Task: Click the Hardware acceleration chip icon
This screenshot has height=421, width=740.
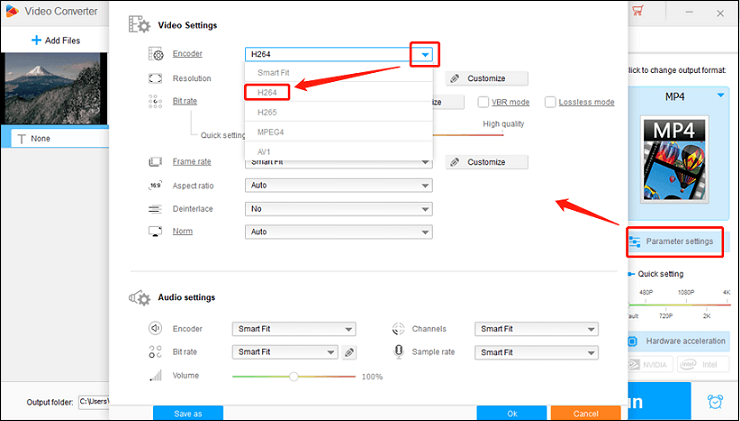Action: [634, 341]
